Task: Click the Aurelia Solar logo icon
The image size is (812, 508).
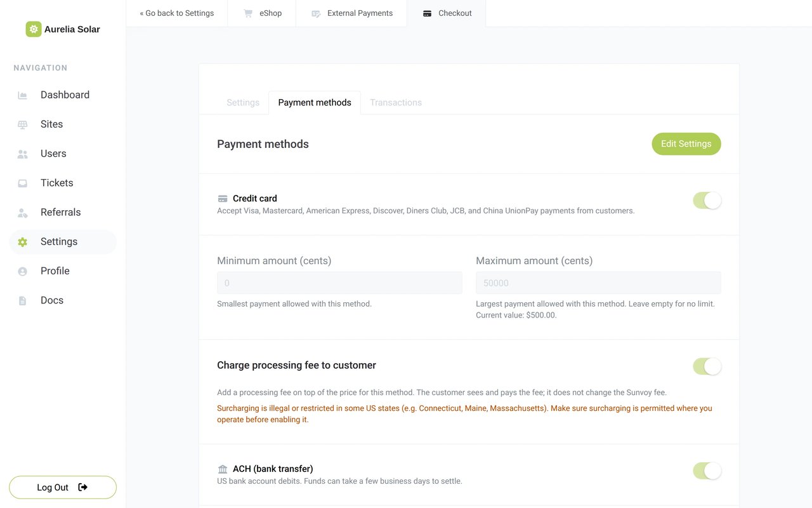Action: (34, 29)
